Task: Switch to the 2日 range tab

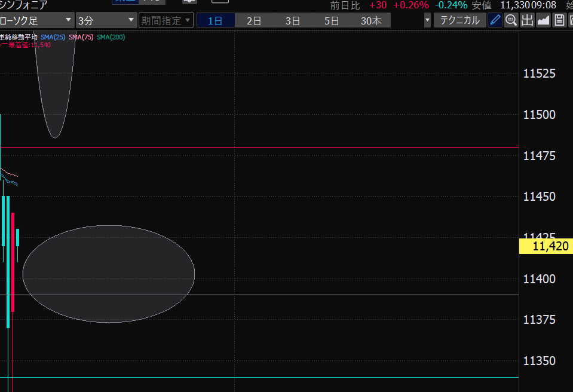Action: pos(254,20)
